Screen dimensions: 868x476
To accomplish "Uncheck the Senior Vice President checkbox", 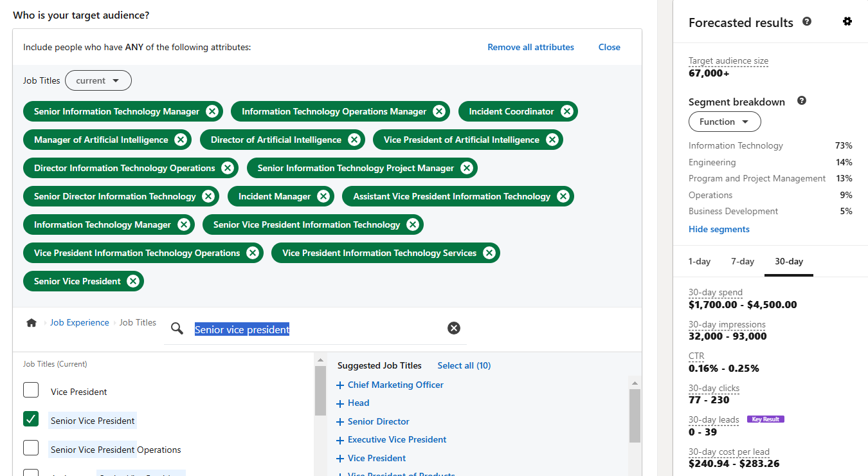I will coord(31,419).
